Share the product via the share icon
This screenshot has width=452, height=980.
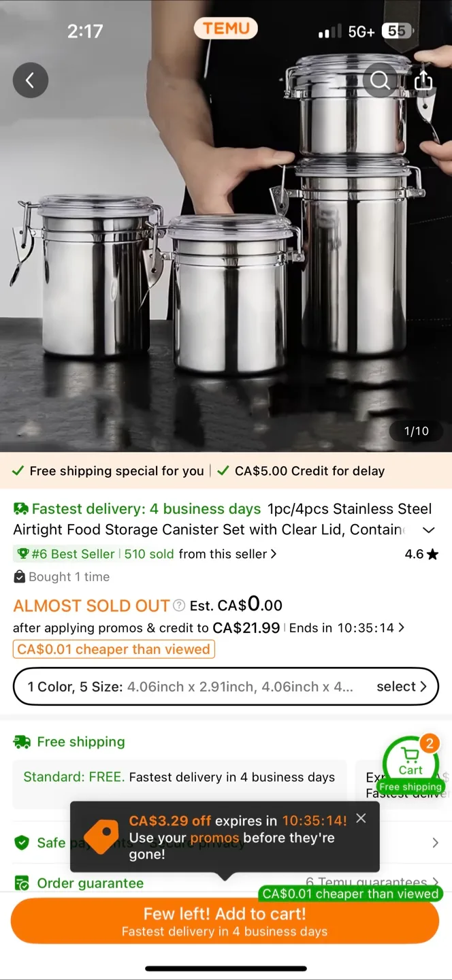click(x=423, y=80)
